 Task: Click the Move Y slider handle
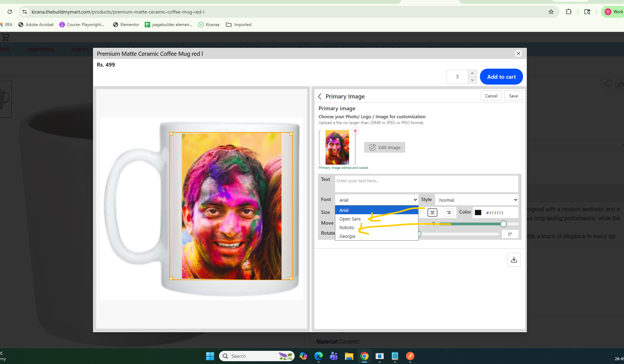(x=504, y=224)
